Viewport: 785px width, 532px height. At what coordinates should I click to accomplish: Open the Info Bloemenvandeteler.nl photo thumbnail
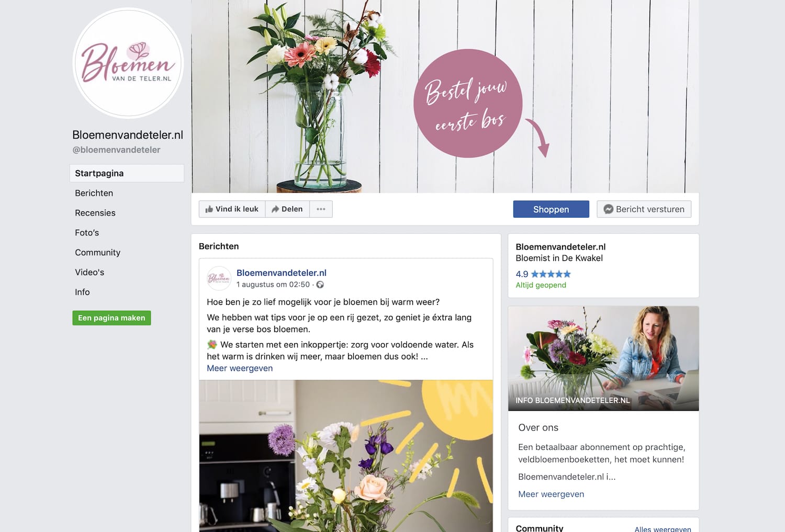point(603,358)
